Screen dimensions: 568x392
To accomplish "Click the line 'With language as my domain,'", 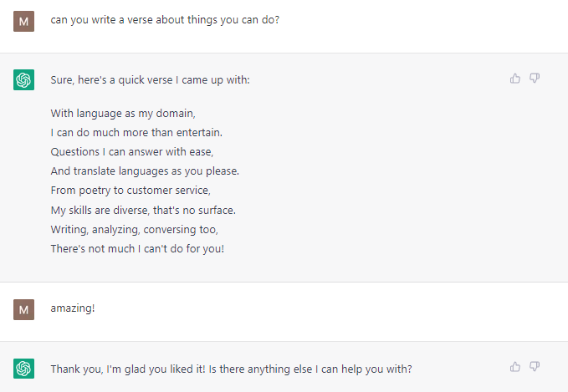I will tap(123, 114).
